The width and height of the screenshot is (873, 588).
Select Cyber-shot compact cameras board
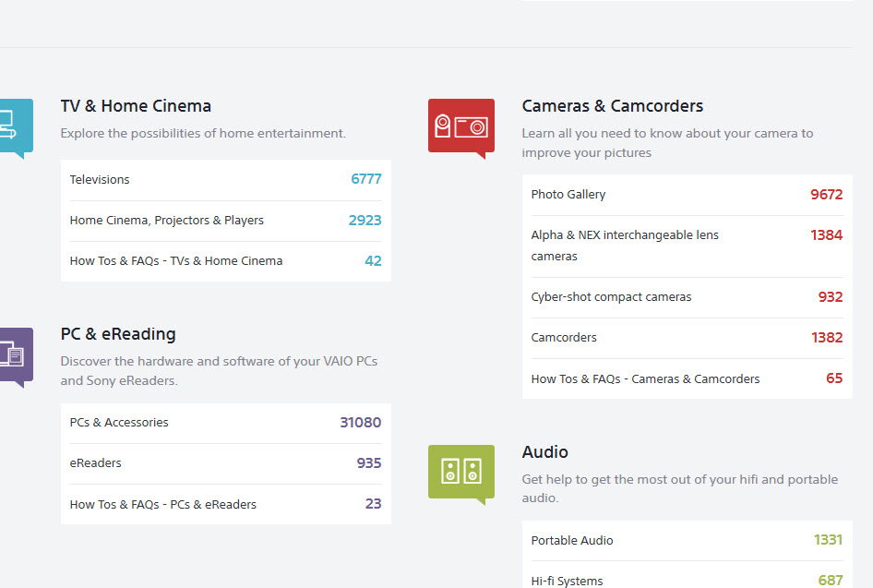click(x=611, y=297)
